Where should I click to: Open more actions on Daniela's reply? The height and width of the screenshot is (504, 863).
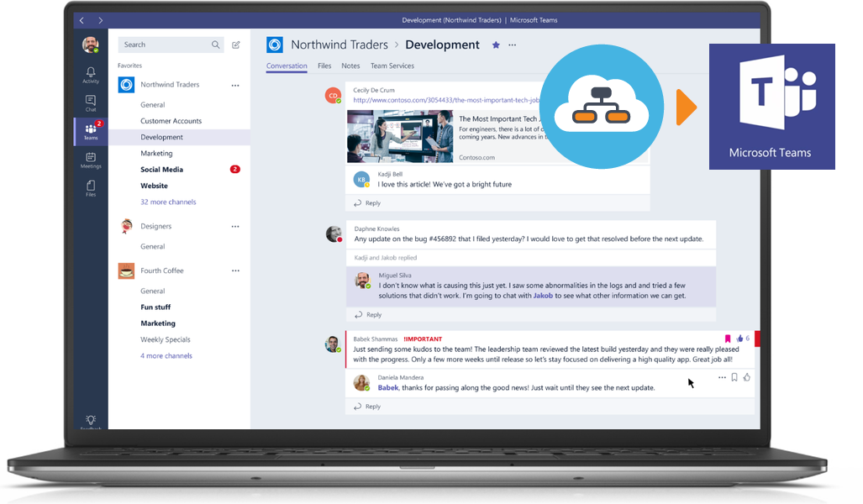click(722, 377)
